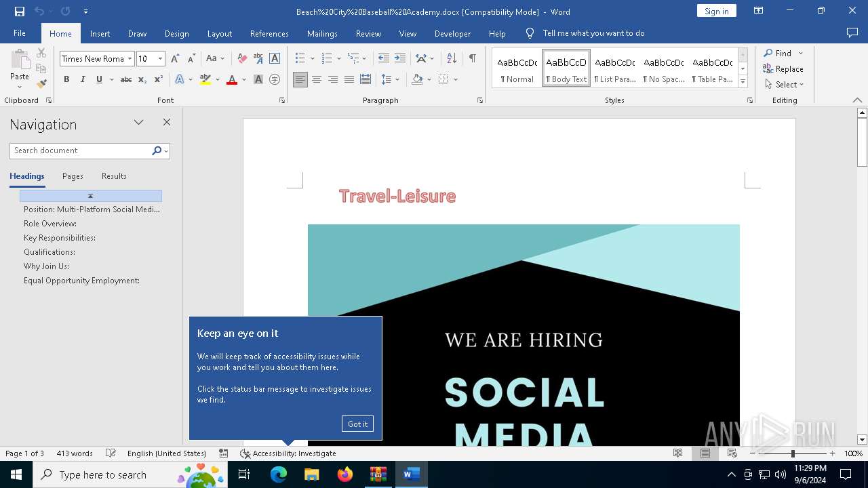
Task: Toggle bold formatting
Action: coord(66,79)
